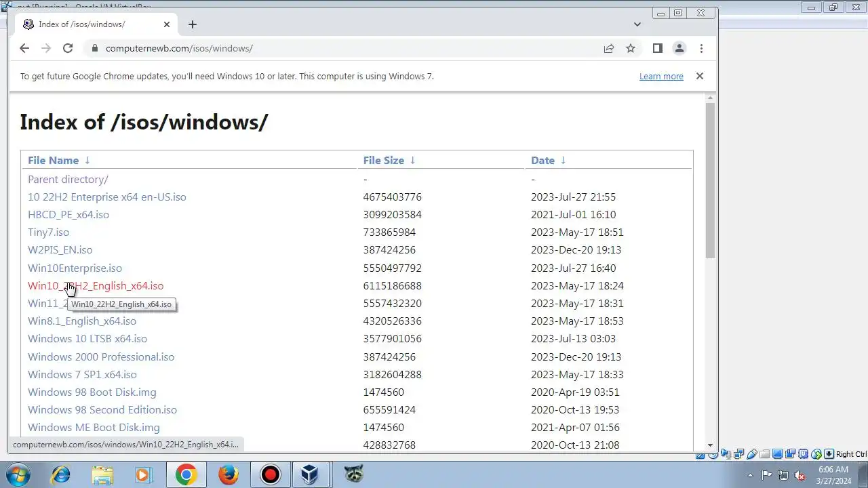Open the Action Center flag icon
This screenshot has height=488, width=868.
766,475
